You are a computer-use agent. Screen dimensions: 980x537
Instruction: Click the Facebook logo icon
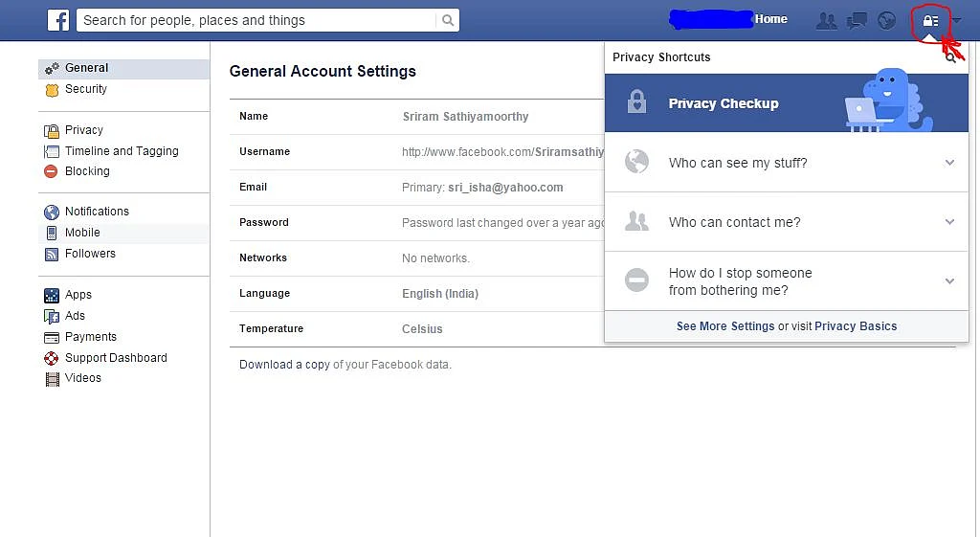pyautogui.click(x=58, y=20)
